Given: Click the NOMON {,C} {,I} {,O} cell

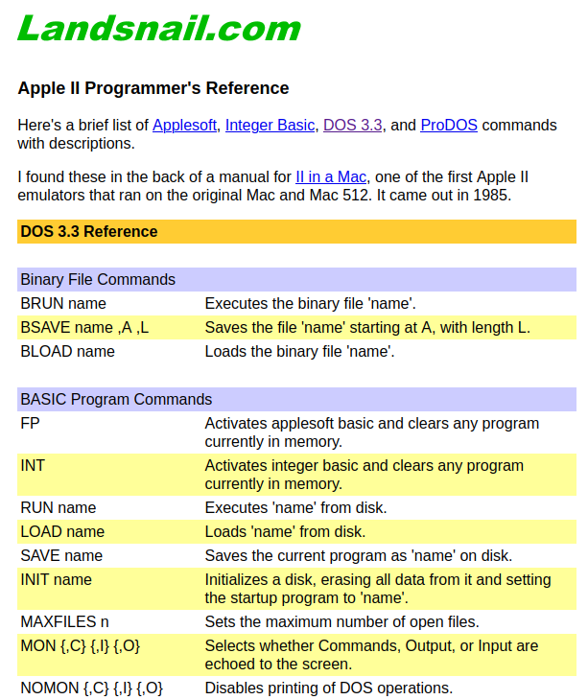Looking at the screenshot, I should point(109,688).
